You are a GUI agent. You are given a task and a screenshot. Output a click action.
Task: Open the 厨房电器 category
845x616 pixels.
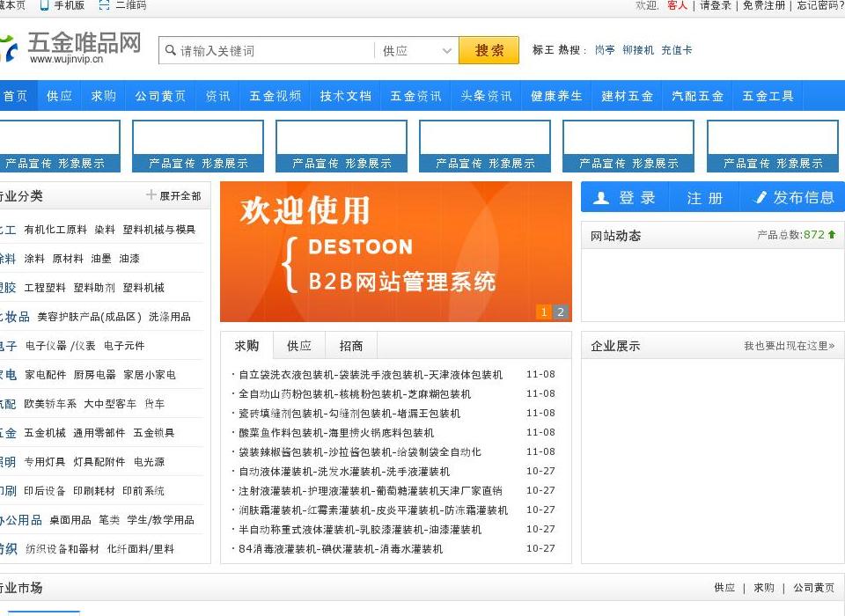tap(95, 375)
